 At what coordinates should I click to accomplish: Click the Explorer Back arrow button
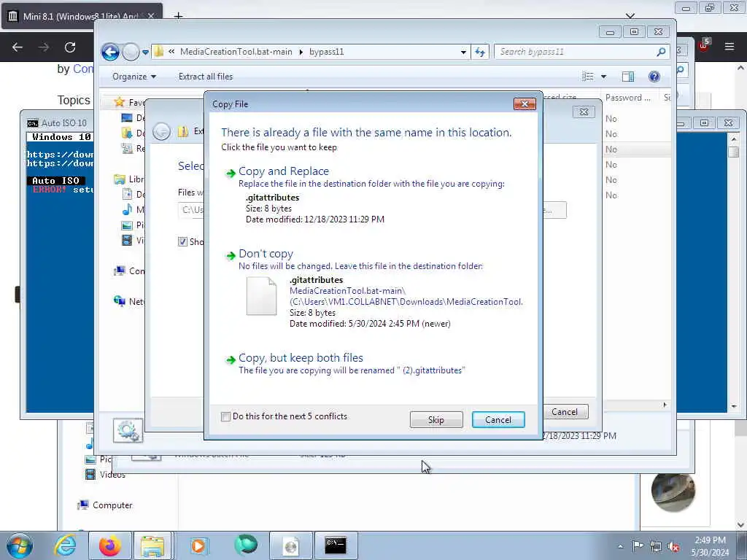coord(111,52)
